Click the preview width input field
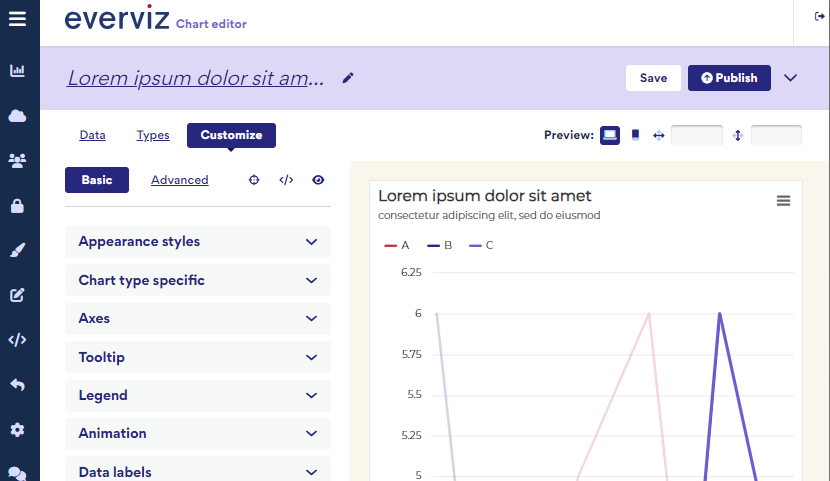 [697, 135]
